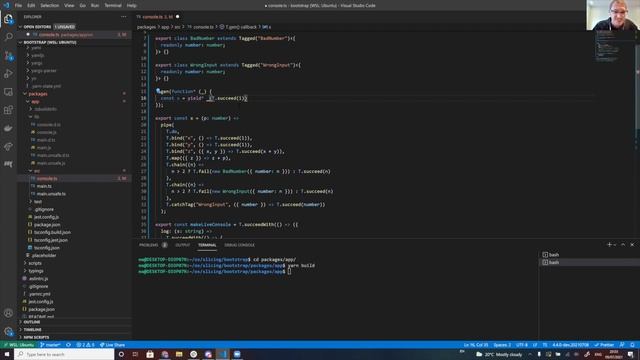Viewport: 640px width, 360px height.
Task: Open the Accounts icon in the activity bar
Action: click(8, 313)
